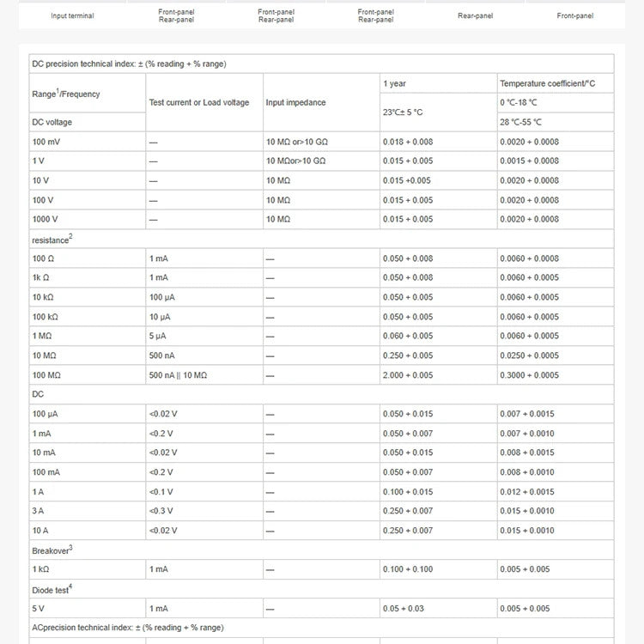
Task: Click the "100 mV" range cell
Action: point(47,142)
